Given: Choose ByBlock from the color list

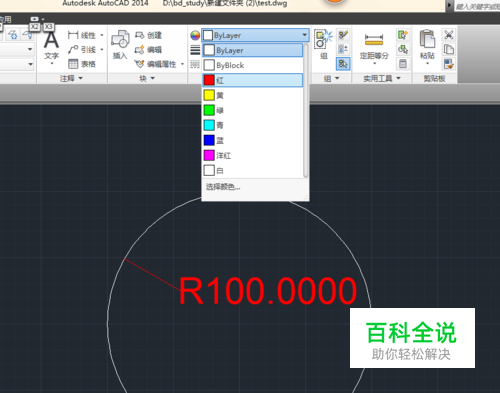Looking at the screenshot, I should (253, 65).
